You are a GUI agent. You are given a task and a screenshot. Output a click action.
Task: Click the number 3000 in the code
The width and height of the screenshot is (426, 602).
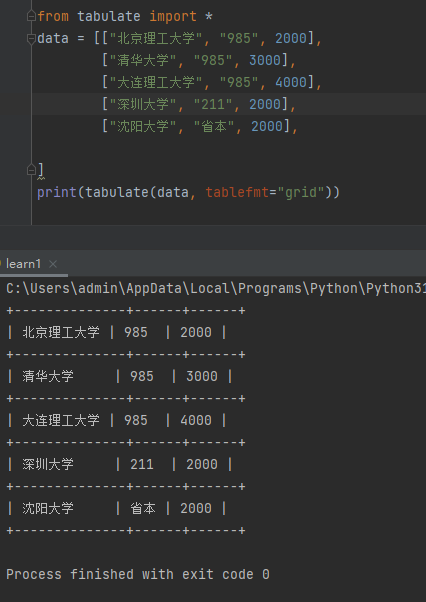point(265,60)
